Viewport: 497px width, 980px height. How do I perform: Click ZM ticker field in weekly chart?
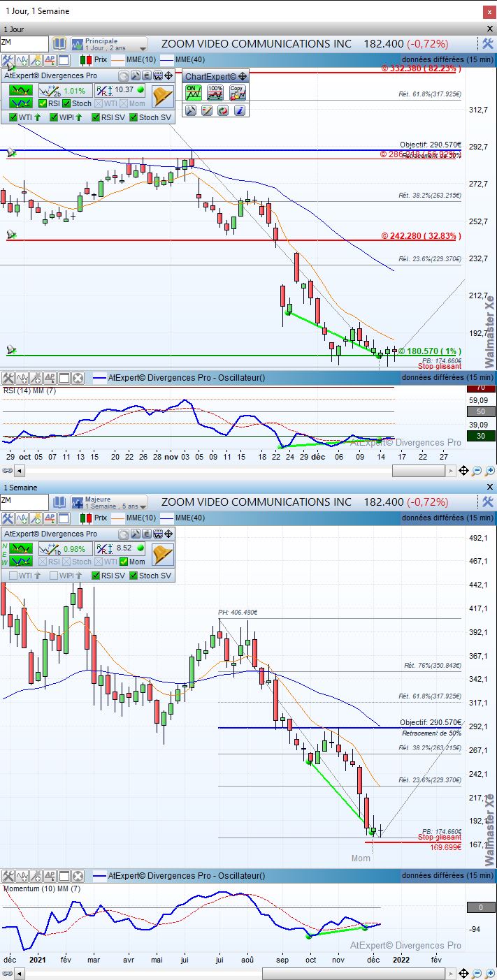24,502
